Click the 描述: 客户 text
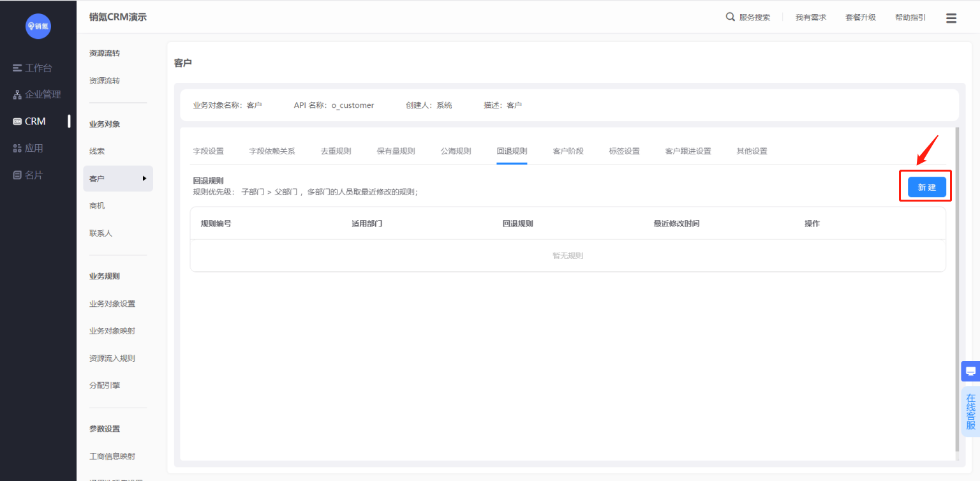 [503, 105]
